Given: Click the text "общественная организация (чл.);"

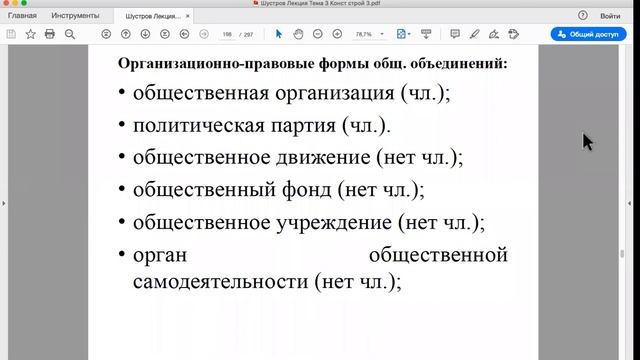Looking at the screenshot, I should [291, 93].
